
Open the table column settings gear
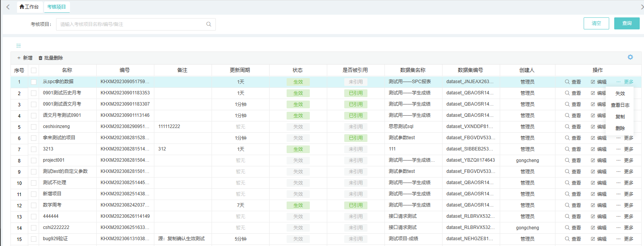tap(630, 57)
